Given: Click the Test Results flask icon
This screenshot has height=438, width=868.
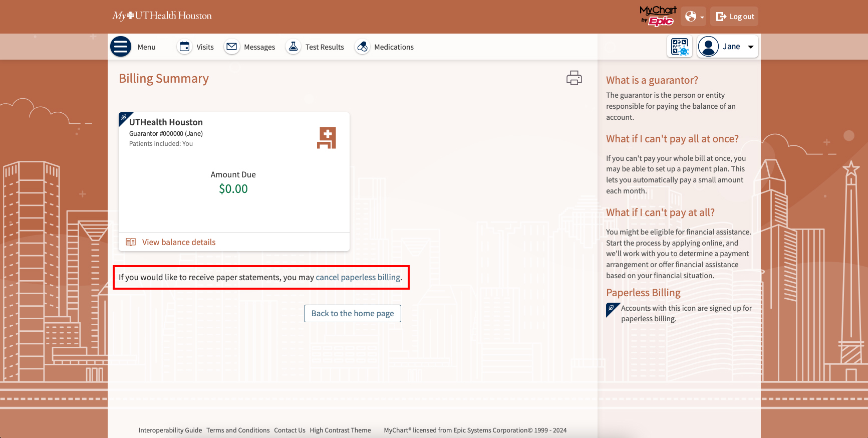Looking at the screenshot, I should click(x=294, y=47).
